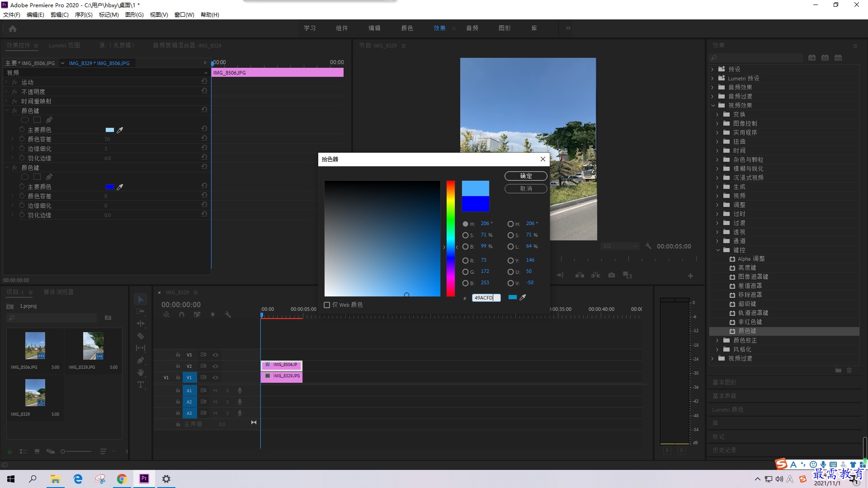Select the G radio button
Image resolution: width=868 pixels, height=488 pixels.
[465, 272]
